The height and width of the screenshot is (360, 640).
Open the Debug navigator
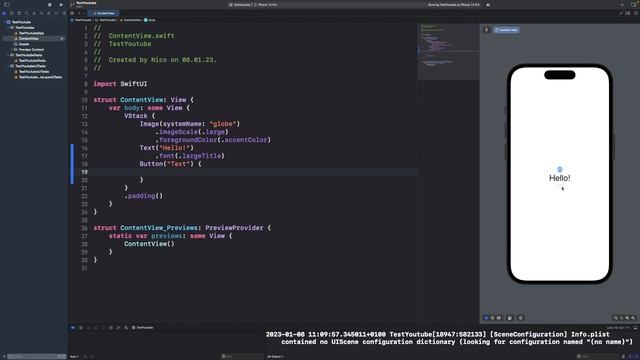pos(49,13)
